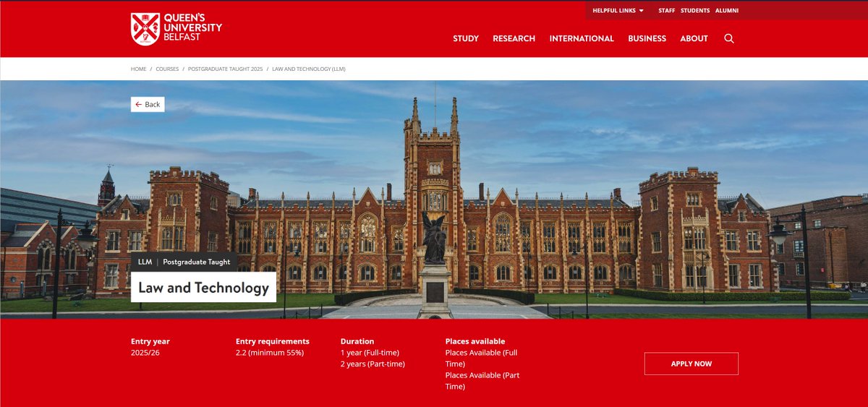Click Places Available (Full Time) text
This screenshot has height=407, width=868.
pyautogui.click(x=482, y=359)
